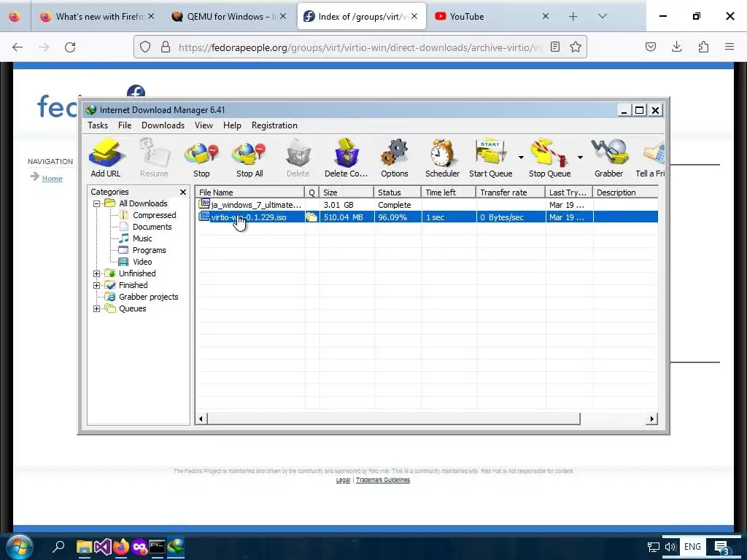Bookmark this page with star icon
This screenshot has height=560, width=747.
tap(576, 47)
